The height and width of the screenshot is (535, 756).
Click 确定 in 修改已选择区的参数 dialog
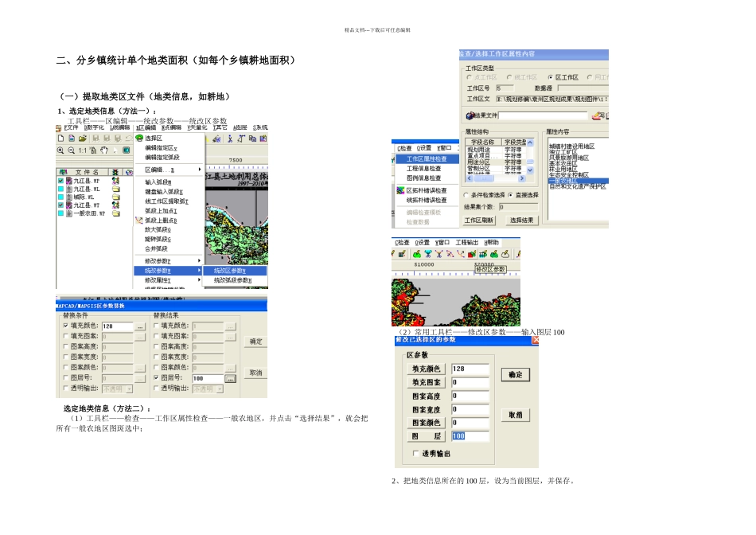point(516,375)
